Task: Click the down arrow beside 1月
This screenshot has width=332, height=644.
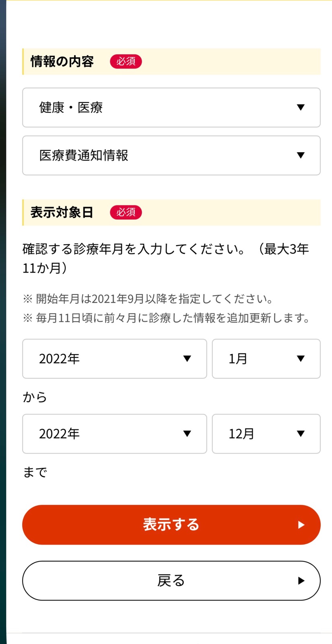Action: point(301,359)
